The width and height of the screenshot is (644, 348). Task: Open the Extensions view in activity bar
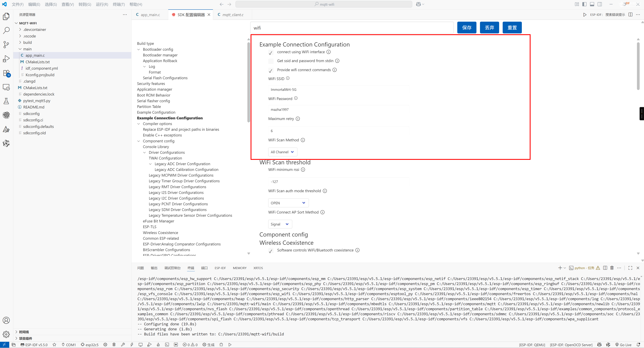click(6, 73)
